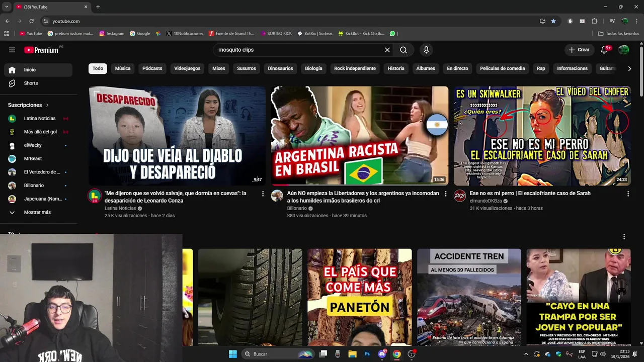Open Discord from the taskbar

click(382, 354)
